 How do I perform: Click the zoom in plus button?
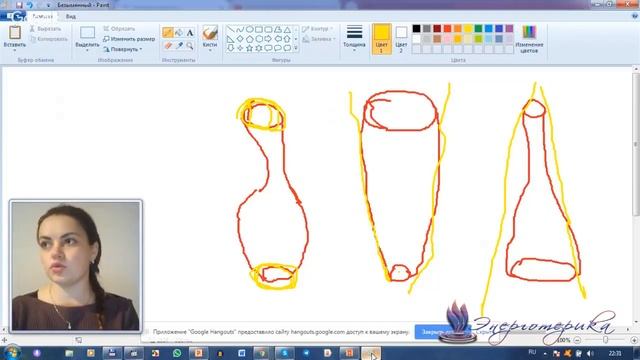(x=634, y=340)
